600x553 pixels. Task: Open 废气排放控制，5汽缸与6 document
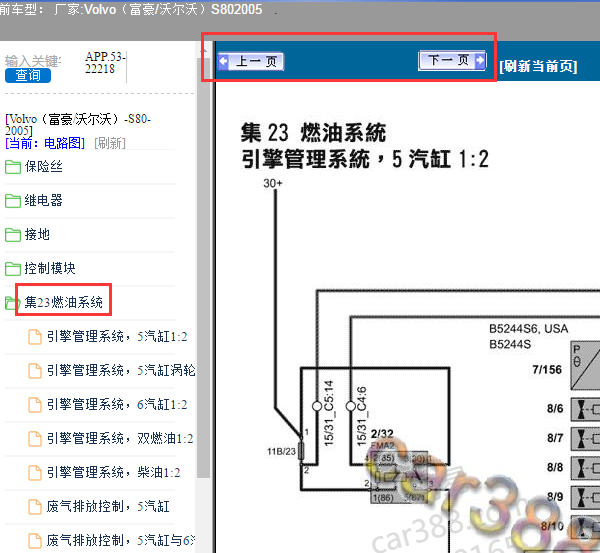[x=121, y=540]
